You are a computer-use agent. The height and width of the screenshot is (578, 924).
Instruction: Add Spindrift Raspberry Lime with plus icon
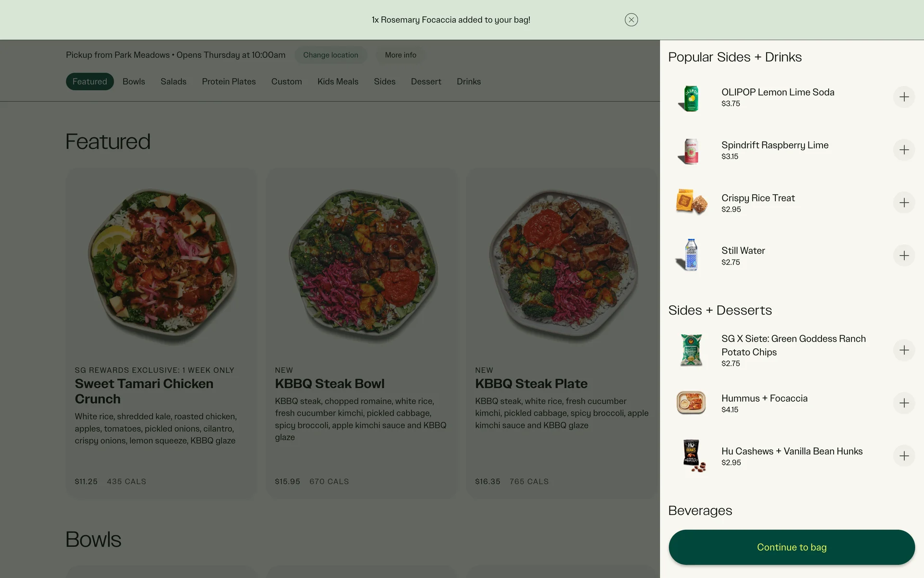[904, 150]
